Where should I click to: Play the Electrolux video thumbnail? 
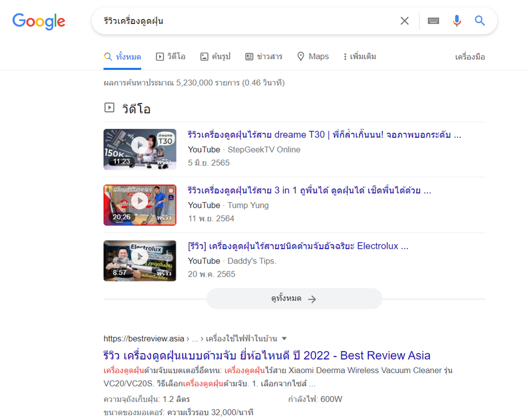pyautogui.click(x=140, y=261)
